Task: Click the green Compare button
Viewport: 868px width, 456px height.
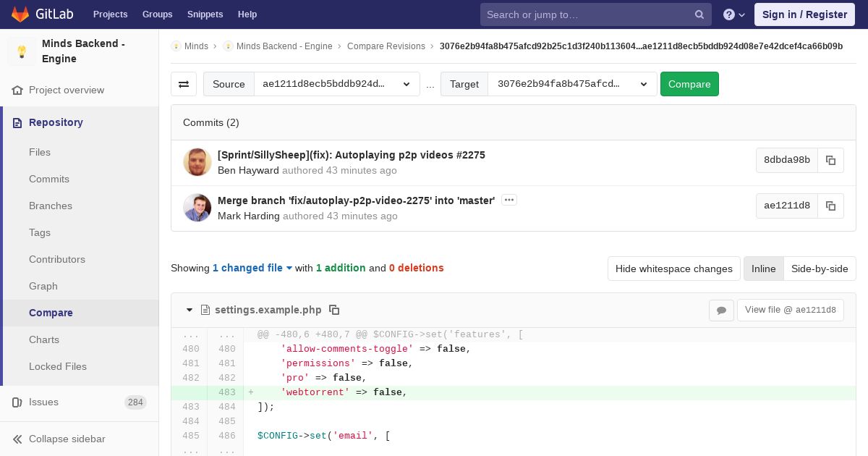Action: tap(689, 84)
